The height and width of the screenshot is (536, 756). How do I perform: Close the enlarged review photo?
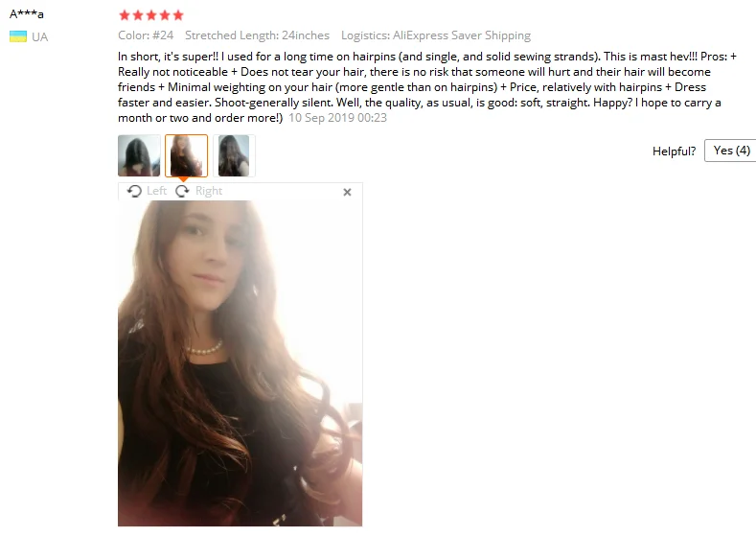point(347,192)
